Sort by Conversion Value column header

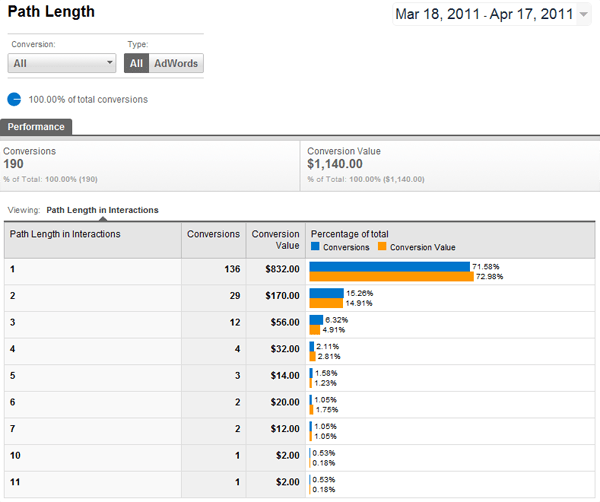click(275, 240)
